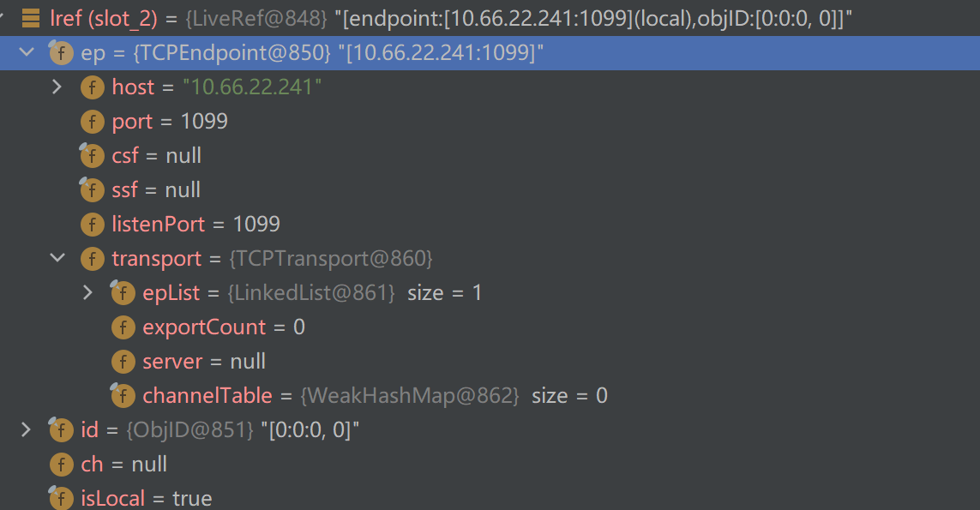Click the host value "10.66.22.241"
The image size is (980, 510).
point(251,87)
